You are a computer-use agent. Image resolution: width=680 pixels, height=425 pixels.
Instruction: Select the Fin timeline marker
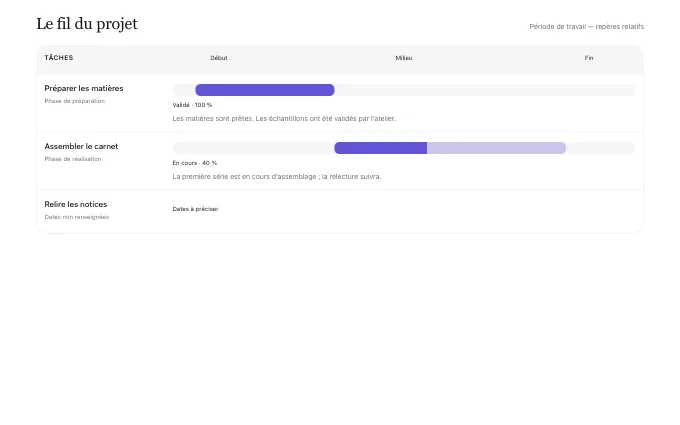(x=588, y=58)
